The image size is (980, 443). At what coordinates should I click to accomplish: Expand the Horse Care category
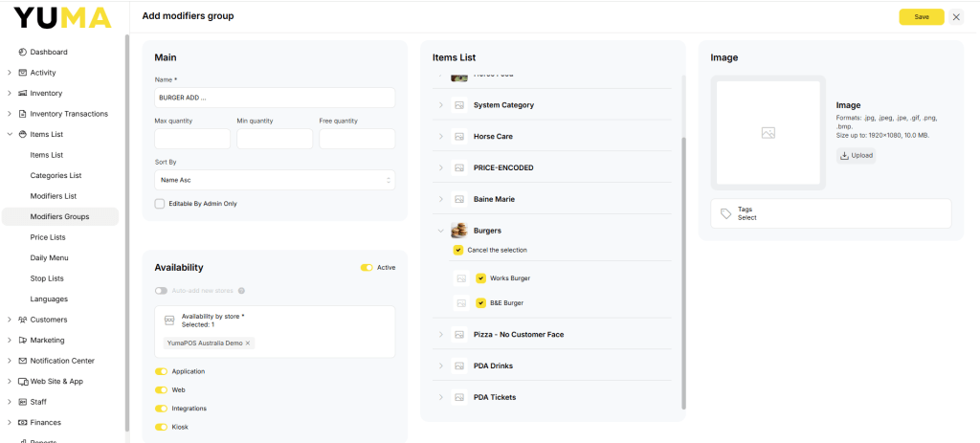(x=440, y=136)
